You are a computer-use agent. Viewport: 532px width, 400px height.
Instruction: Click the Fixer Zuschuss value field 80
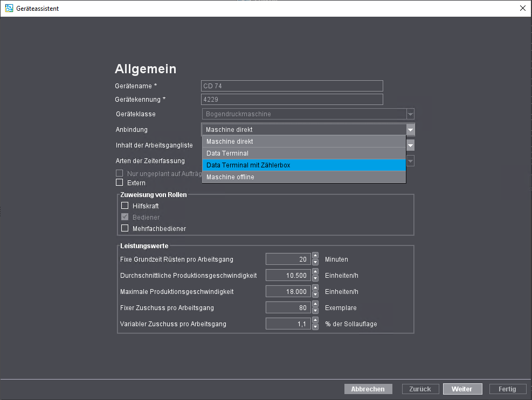[x=288, y=308]
